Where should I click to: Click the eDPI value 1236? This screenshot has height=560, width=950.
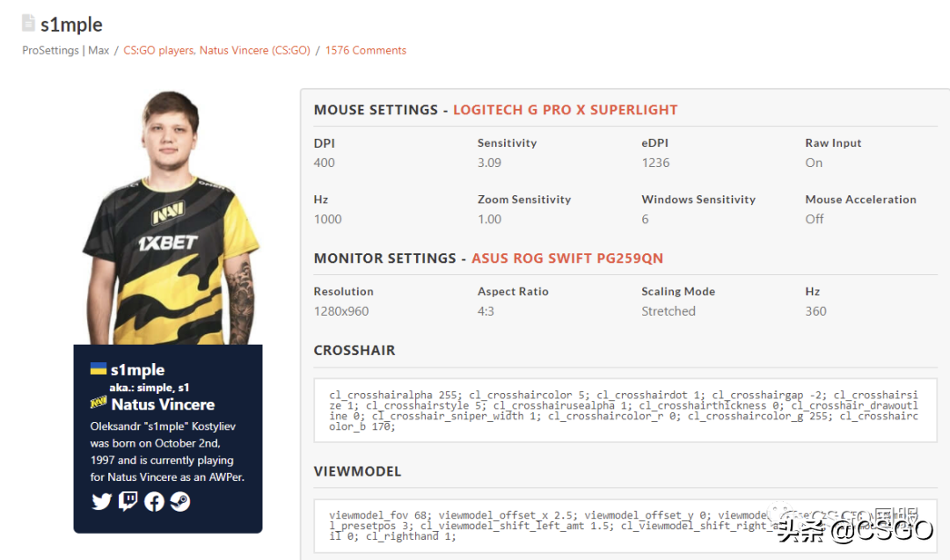pos(655,163)
